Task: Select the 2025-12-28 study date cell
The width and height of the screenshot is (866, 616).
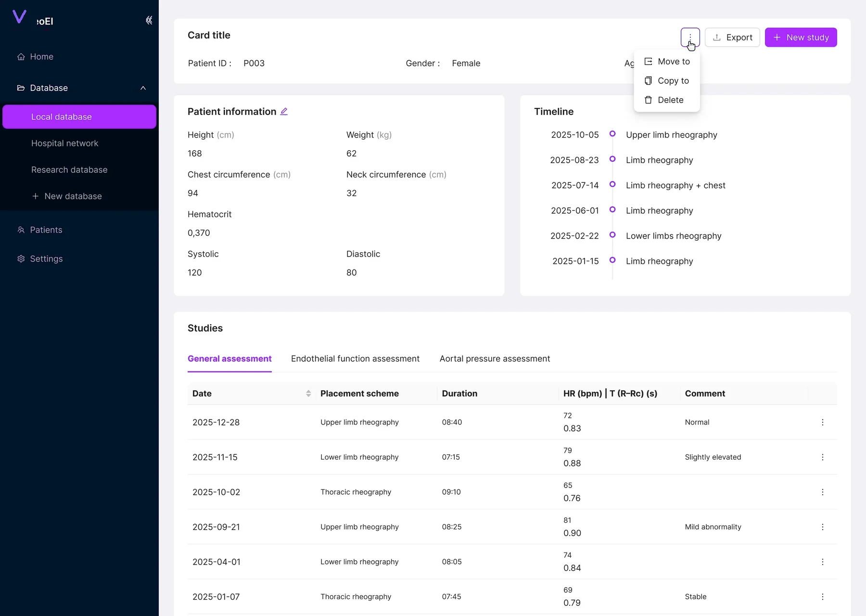Action: tap(216, 423)
